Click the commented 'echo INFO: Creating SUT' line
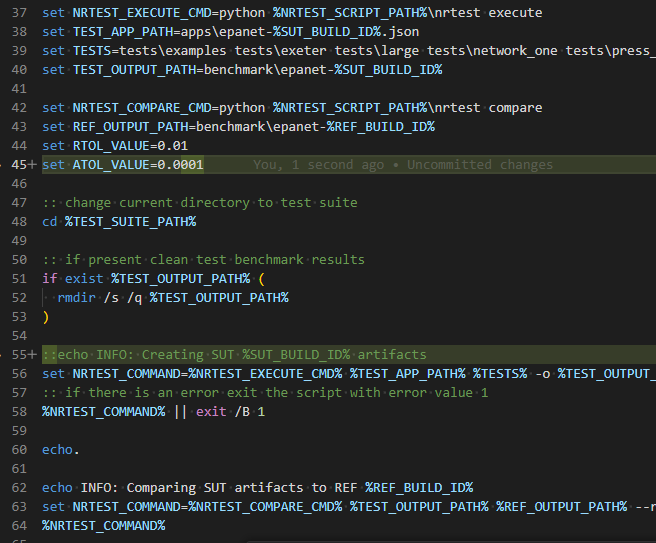Viewport: 656px width, 543px height. 234,355
